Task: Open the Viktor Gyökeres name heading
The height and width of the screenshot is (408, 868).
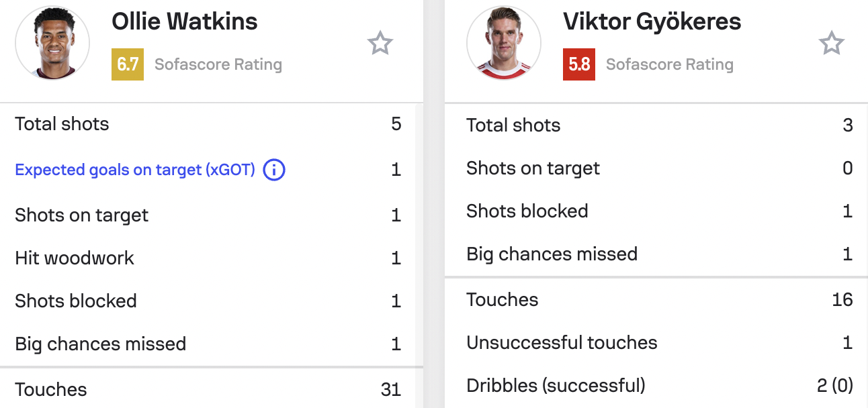Action: tap(652, 21)
